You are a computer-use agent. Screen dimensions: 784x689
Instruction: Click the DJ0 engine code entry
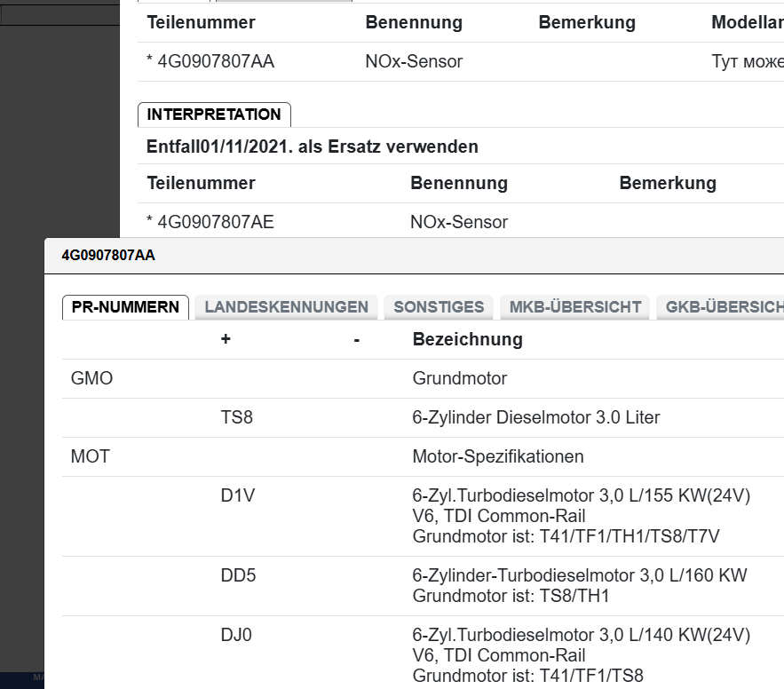pos(238,635)
